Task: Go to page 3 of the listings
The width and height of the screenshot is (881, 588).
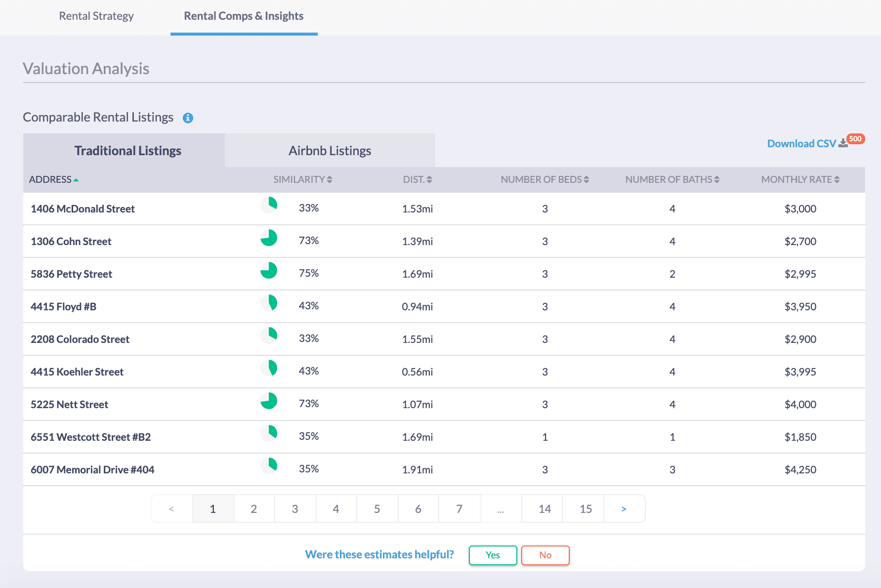Action: coord(295,508)
